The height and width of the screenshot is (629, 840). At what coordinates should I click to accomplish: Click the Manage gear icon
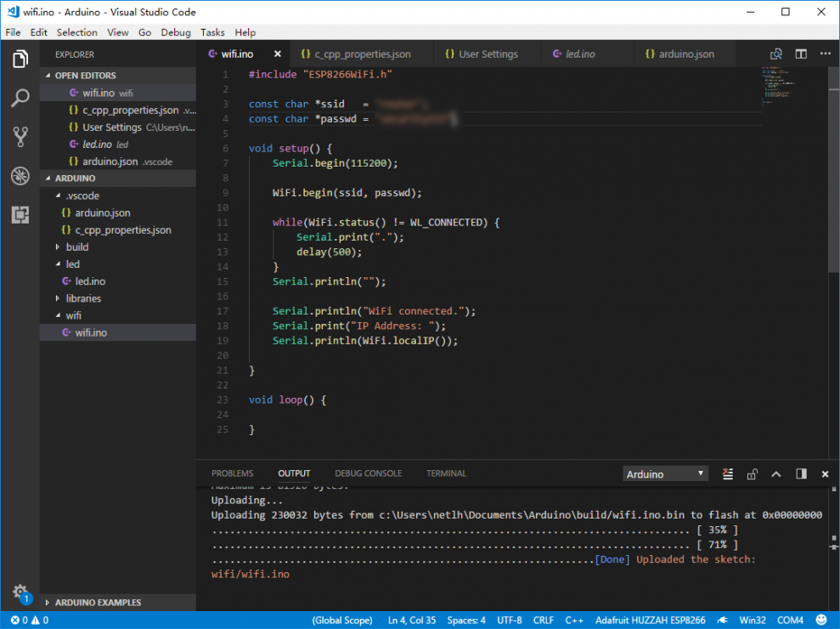click(x=20, y=592)
